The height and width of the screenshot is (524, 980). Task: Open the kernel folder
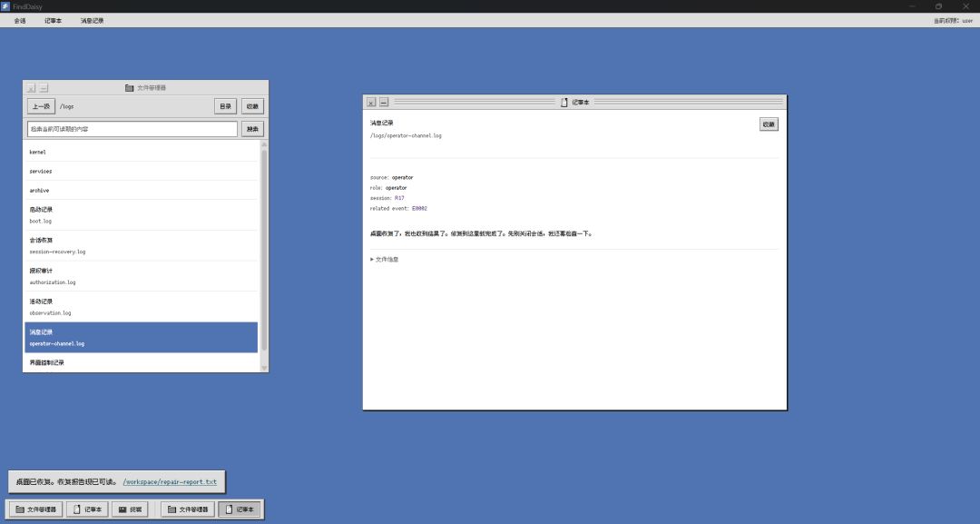pyautogui.click(x=142, y=152)
